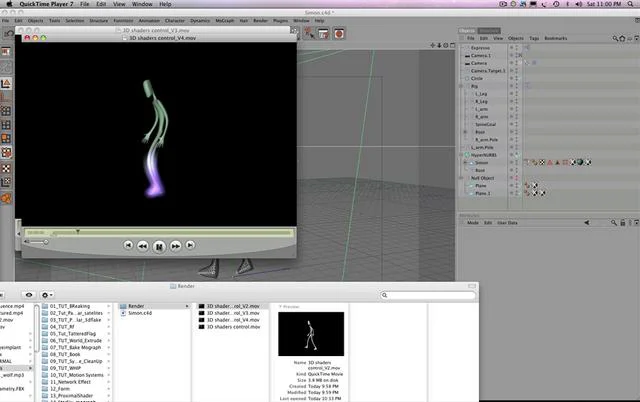Viewport: 640px width, 402px height.
Task: Click the Finder movie preview thumbnail
Action: click(311, 334)
